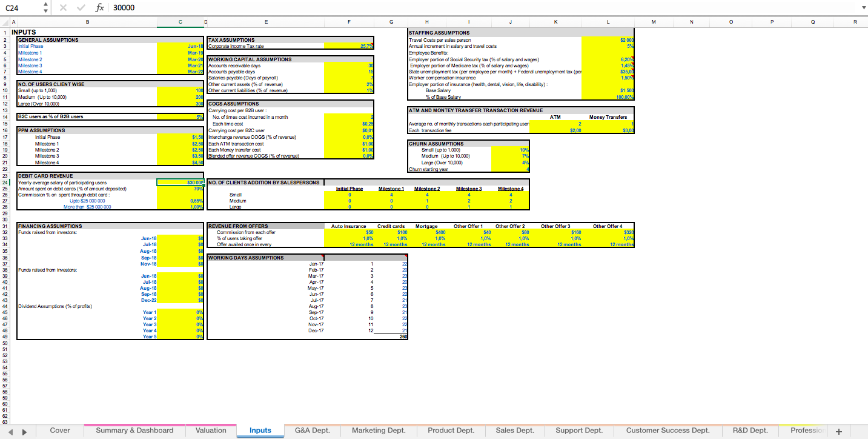Image resolution: width=868 pixels, height=439 pixels.
Task: Select the Auto Insurance column header
Action: click(x=349, y=226)
